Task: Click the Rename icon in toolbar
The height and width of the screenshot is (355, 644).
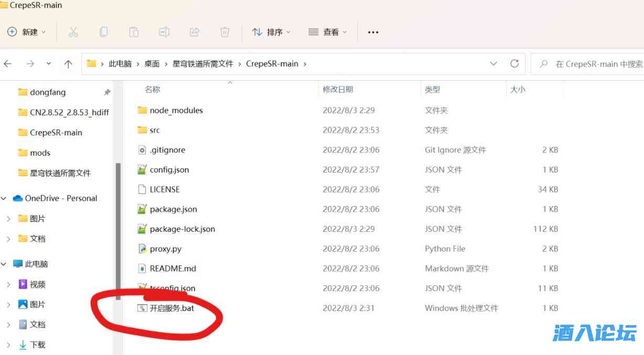Action: (164, 32)
